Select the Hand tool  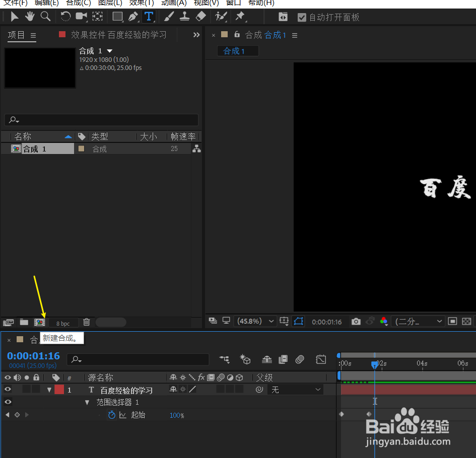[x=30, y=17]
